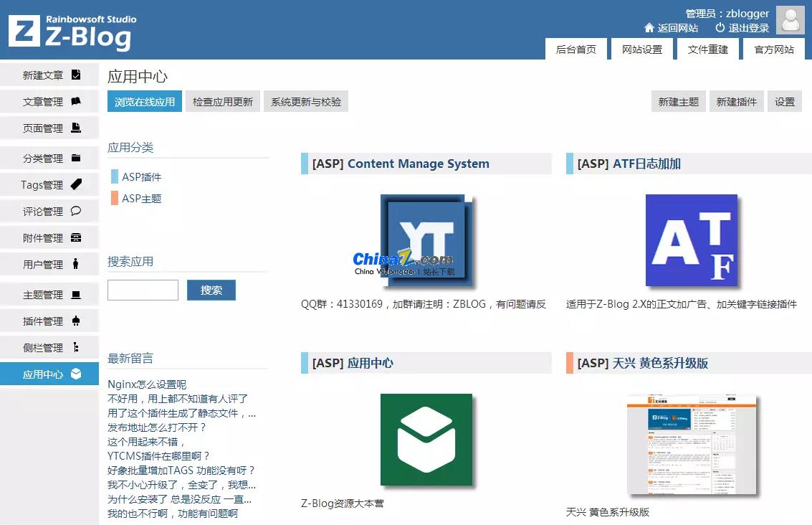The image size is (812, 525).
Task: Click the 页面管理 page icon
Action: [76, 128]
